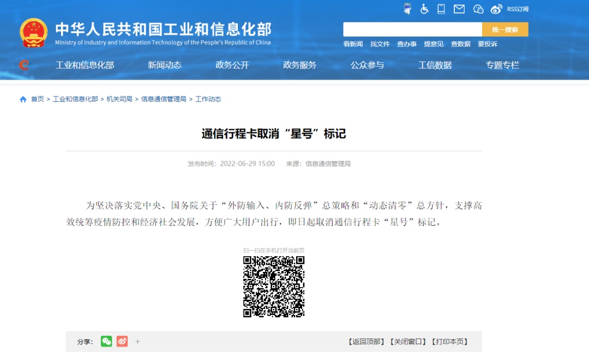Expand more share options with plus icon

(138, 342)
